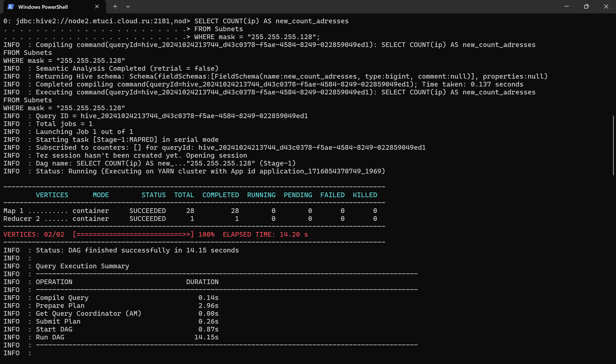Screen dimensions: 616x364
Task: Click 'Submit Plan' operation line
Action: tap(58, 321)
